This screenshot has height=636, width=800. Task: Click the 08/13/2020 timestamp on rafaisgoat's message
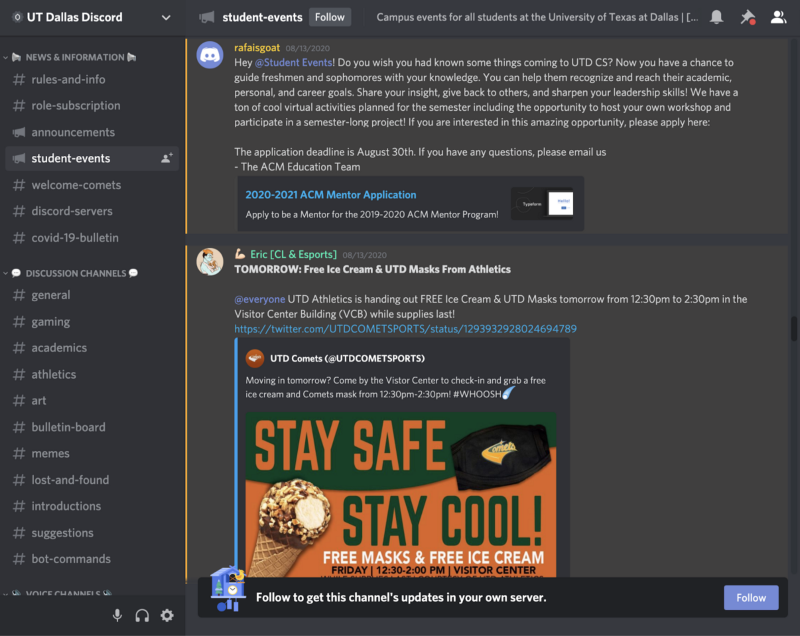(308, 48)
